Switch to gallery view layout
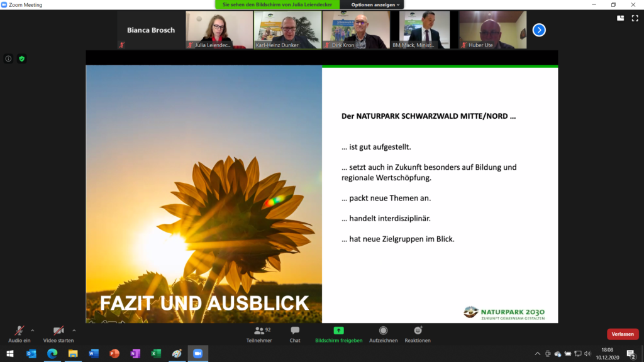 [620, 18]
